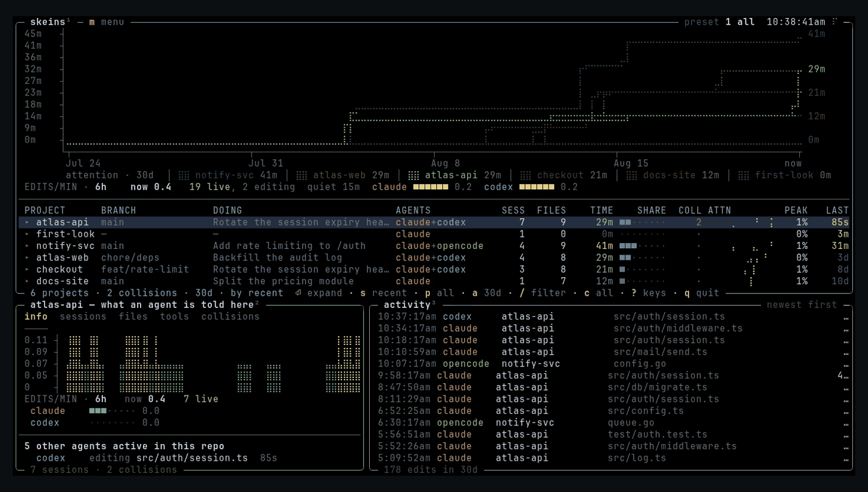Click the ellipsis on the config.go row
The width and height of the screenshot is (868, 492).
(x=846, y=364)
